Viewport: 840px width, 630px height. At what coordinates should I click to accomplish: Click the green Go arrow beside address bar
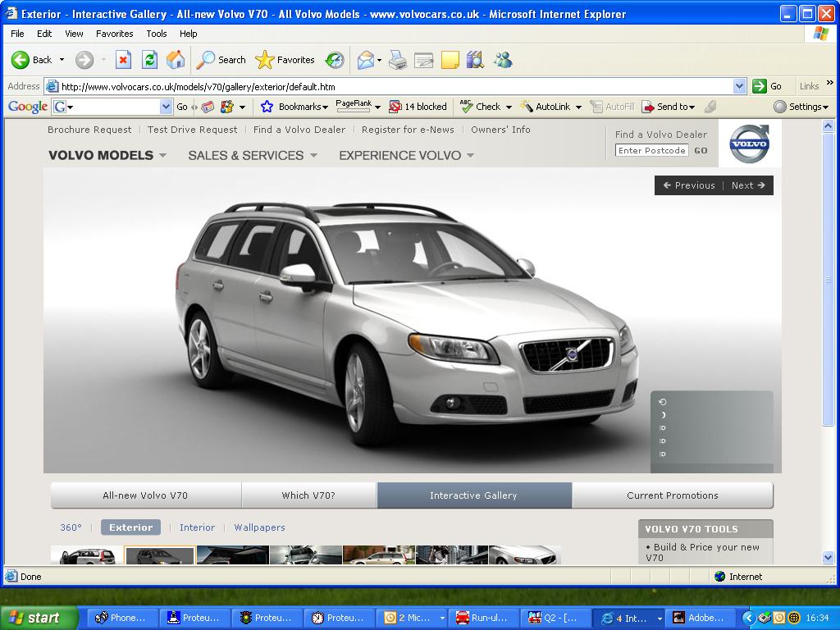(x=760, y=86)
